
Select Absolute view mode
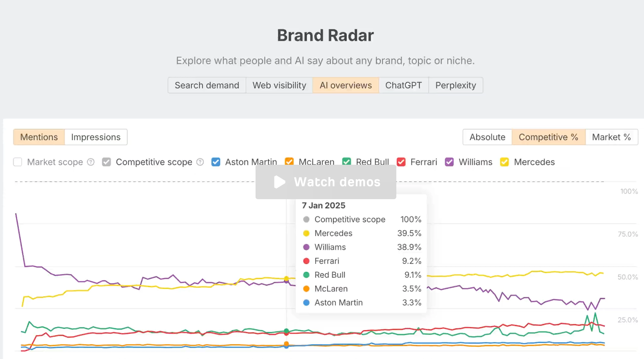[487, 137]
